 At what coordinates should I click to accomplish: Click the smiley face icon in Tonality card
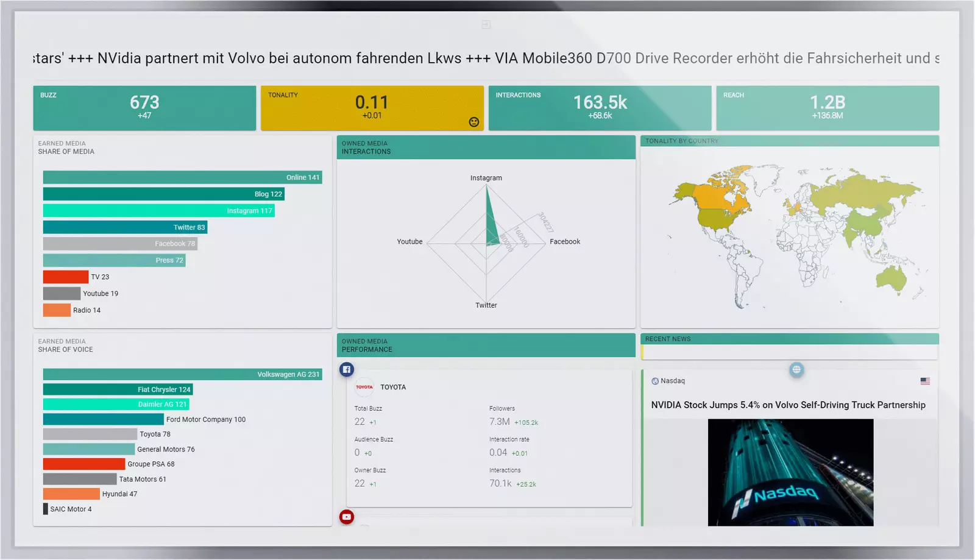473,122
